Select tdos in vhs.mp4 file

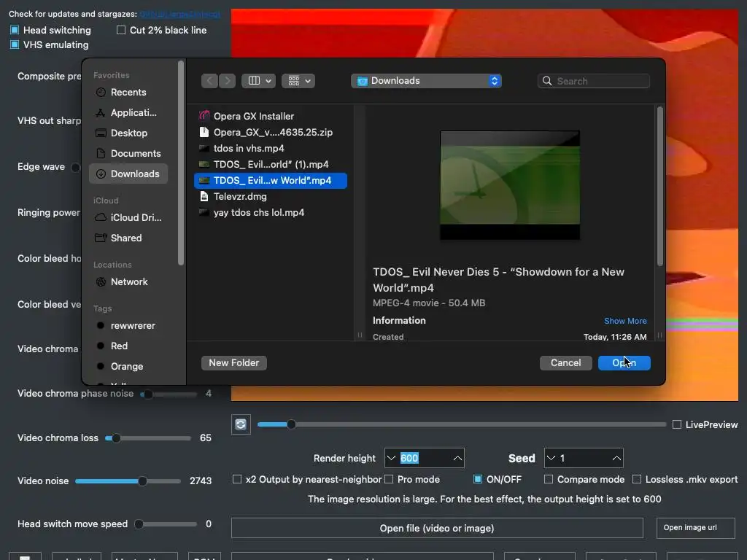(271, 149)
